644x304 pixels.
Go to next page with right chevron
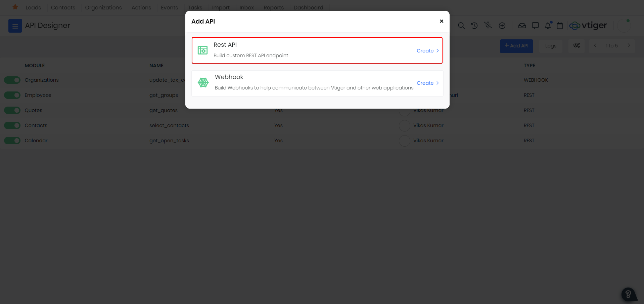(x=629, y=45)
